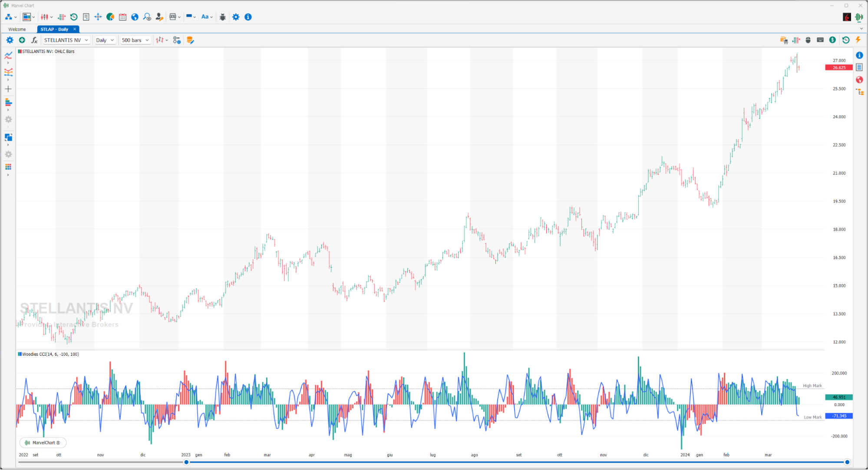Click the right handle of time range slider

point(847,462)
